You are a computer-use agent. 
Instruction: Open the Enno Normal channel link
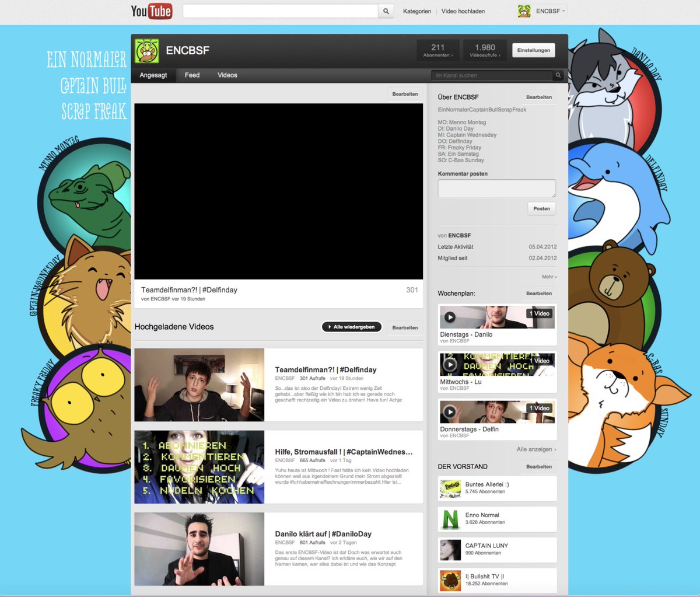tap(482, 515)
